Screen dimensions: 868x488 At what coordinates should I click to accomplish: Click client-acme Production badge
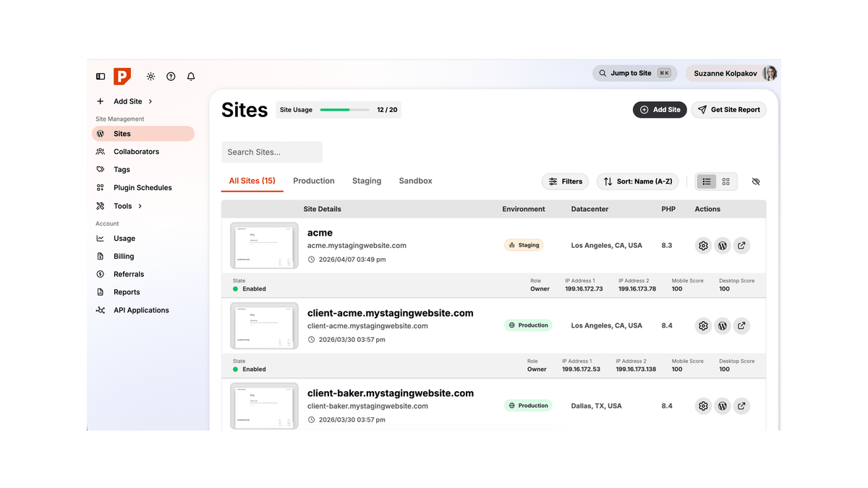tap(528, 325)
